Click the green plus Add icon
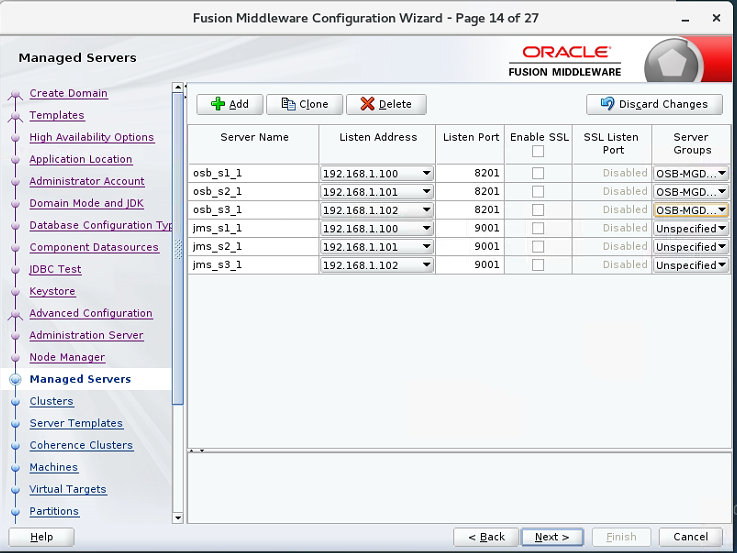Image resolution: width=737 pixels, height=553 pixels. click(218, 104)
